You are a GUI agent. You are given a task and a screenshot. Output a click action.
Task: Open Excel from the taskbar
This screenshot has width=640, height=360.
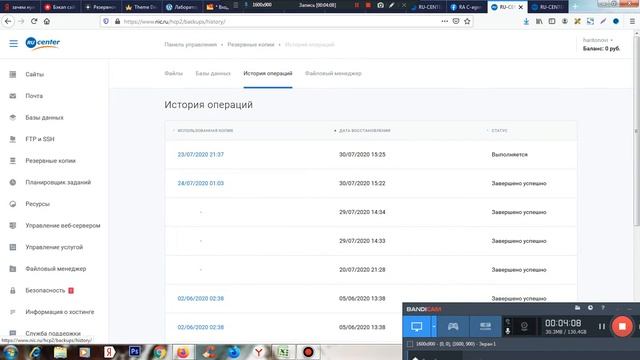coord(283,352)
